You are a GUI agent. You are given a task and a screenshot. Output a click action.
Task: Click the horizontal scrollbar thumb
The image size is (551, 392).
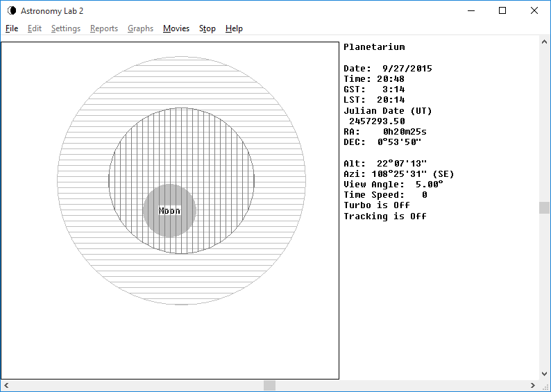point(269,385)
